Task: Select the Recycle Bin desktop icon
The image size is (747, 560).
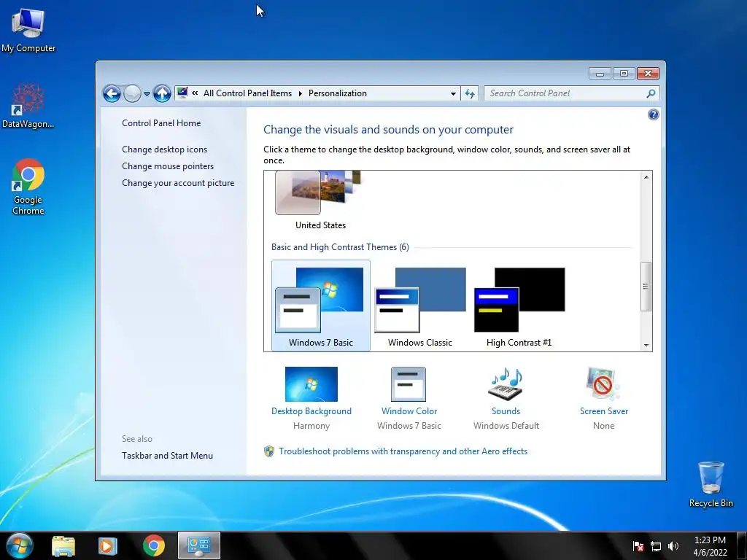Action: (x=711, y=484)
